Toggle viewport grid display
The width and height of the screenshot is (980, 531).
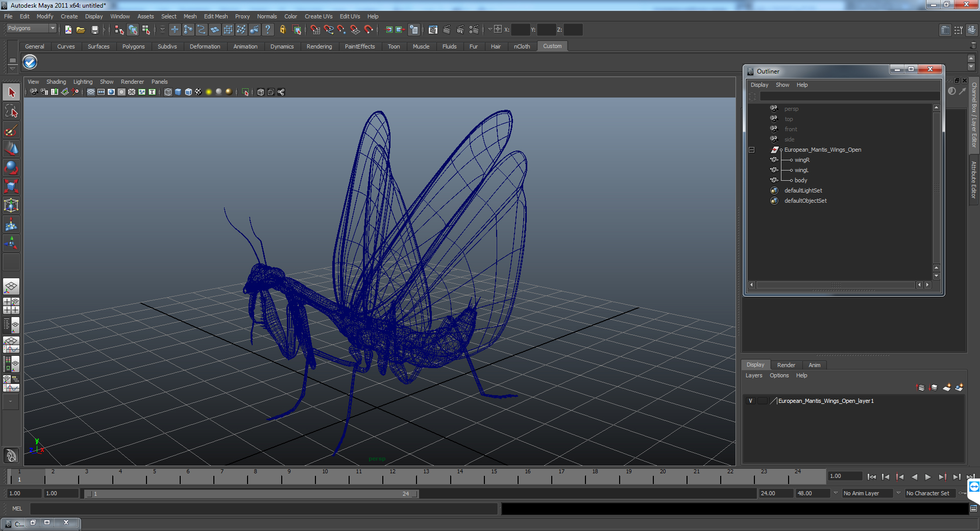(x=91, y=92)
